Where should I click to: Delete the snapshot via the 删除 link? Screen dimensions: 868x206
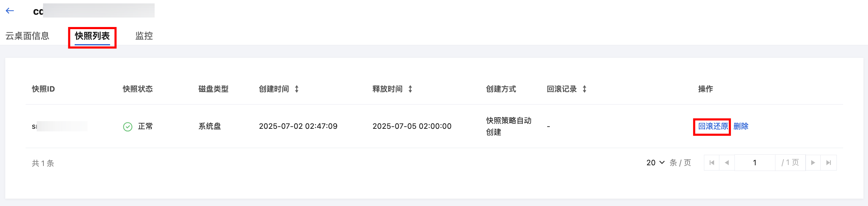[741, 126]
